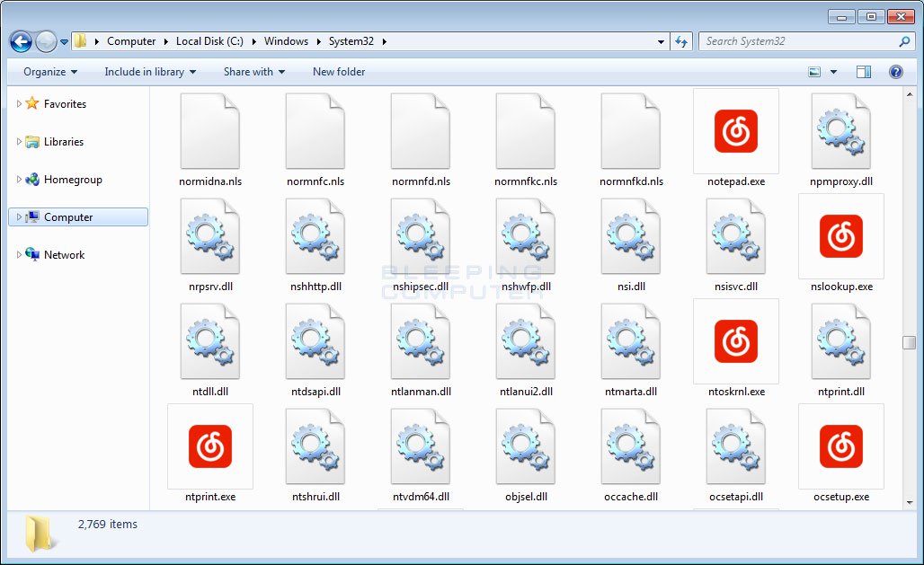Open the Share with menu
Viewport: 924px width, 565px height.
(253, 72)
